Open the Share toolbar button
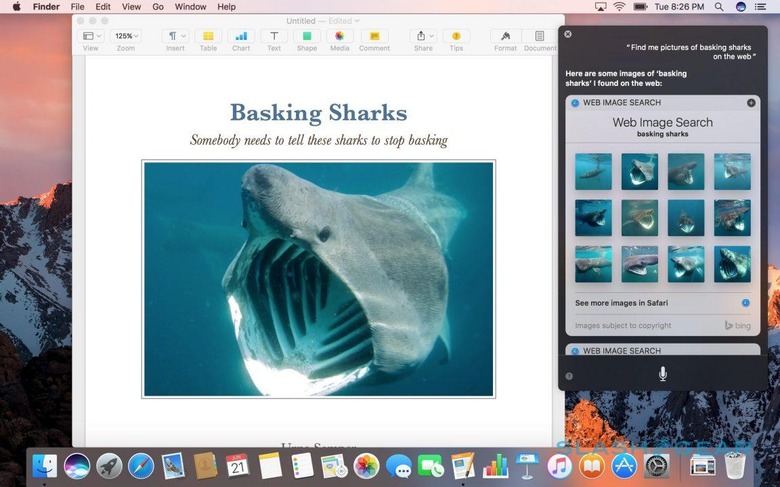The image size is (780, 487). [x=423, y=36]
